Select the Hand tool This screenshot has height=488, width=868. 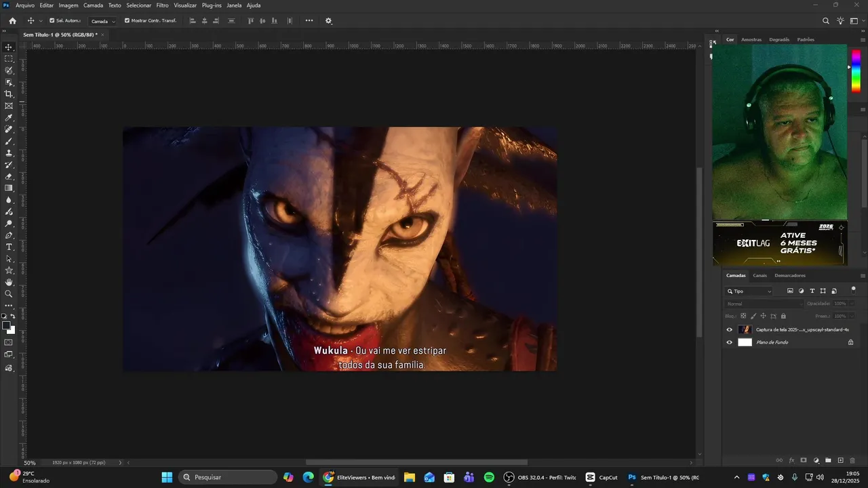pyautogui.click(x=9, y=282)
